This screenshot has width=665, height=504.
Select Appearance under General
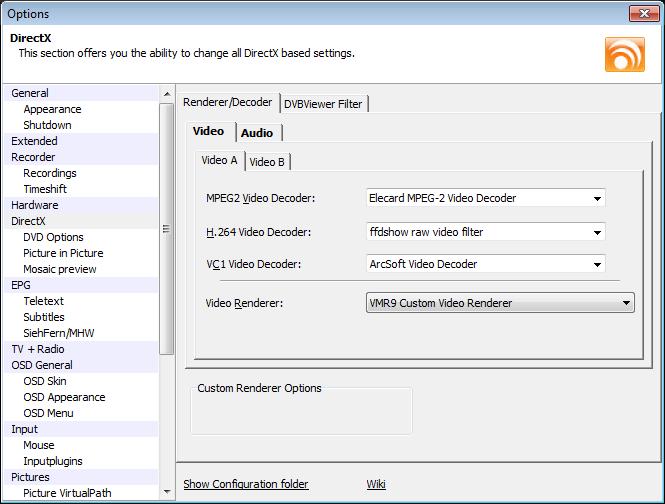(x=52, y=109)
